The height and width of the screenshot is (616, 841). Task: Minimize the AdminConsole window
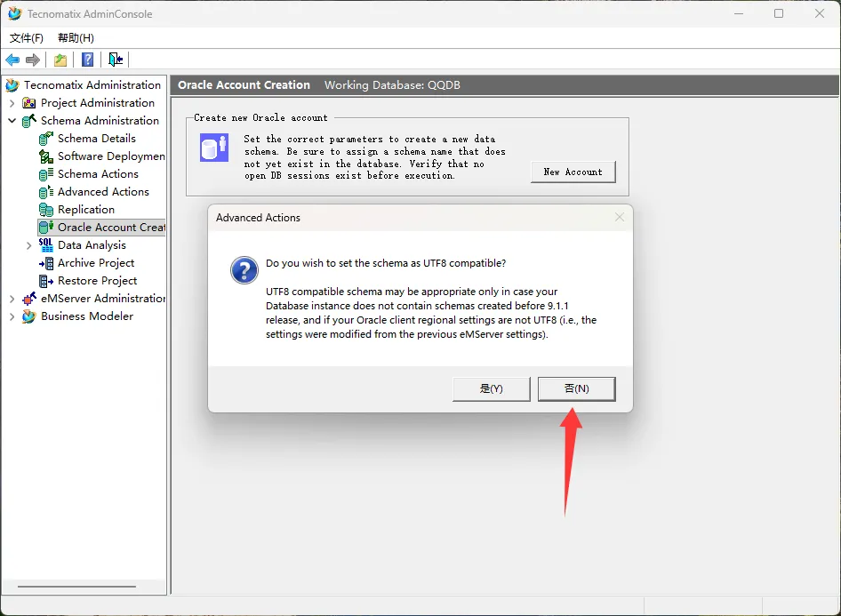(739, 13)
